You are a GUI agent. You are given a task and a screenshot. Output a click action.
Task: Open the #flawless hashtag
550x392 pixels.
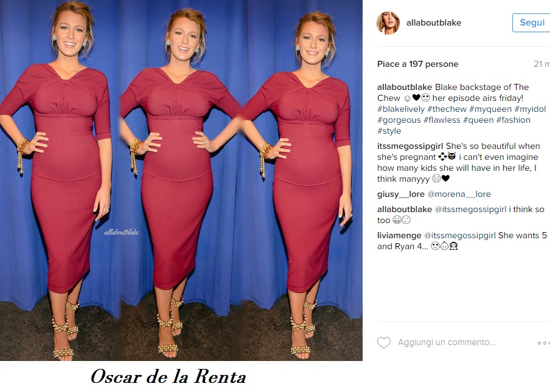pos(442,120)
